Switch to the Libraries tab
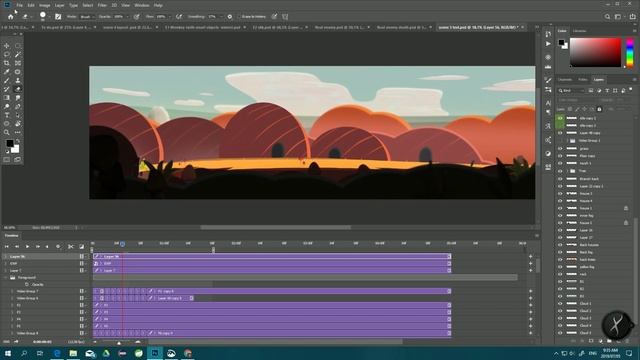This screenshot has width=640, height=360. [579, 31]
